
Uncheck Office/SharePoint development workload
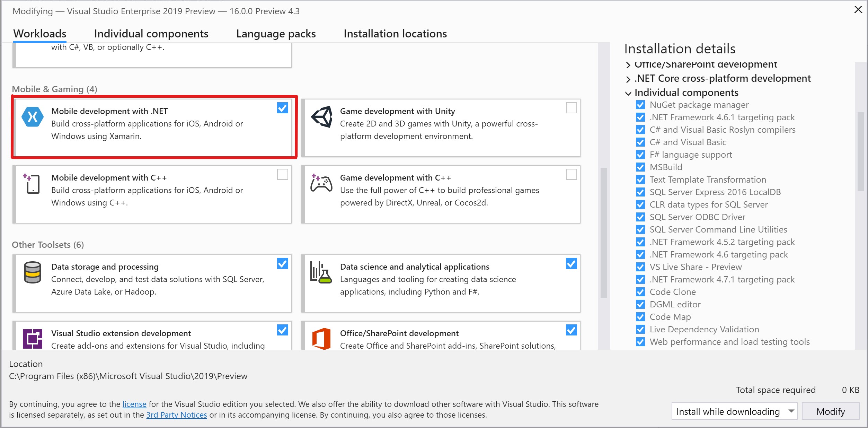(x=572, y=330)
